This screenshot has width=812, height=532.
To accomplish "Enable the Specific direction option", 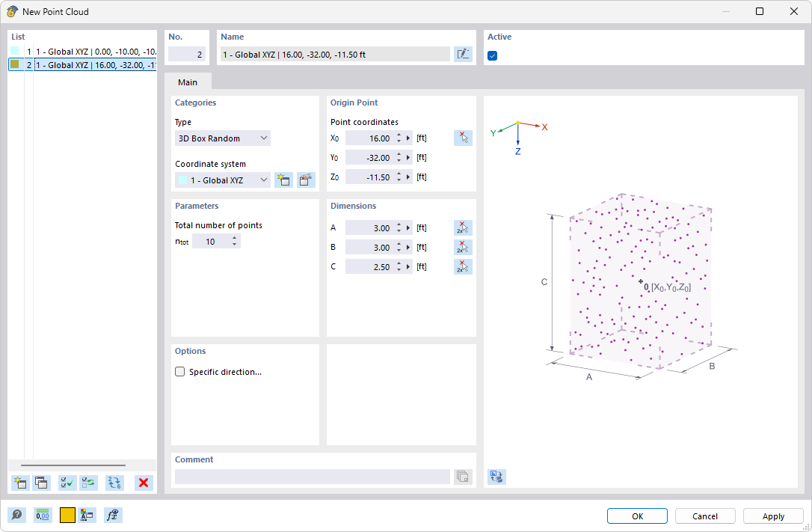I will click(179, 371).
